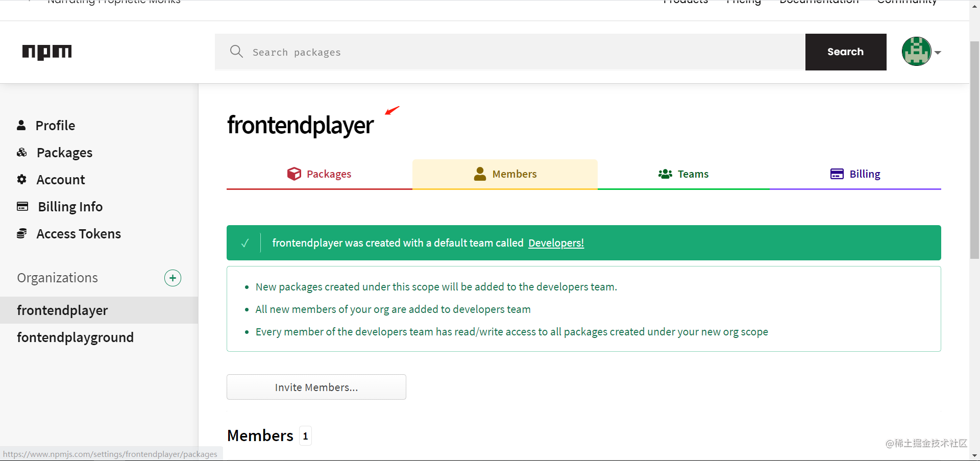This screenshot has height=461, width=980.
Task: Click the Invite Members button
Action: [x=316, y=387]
